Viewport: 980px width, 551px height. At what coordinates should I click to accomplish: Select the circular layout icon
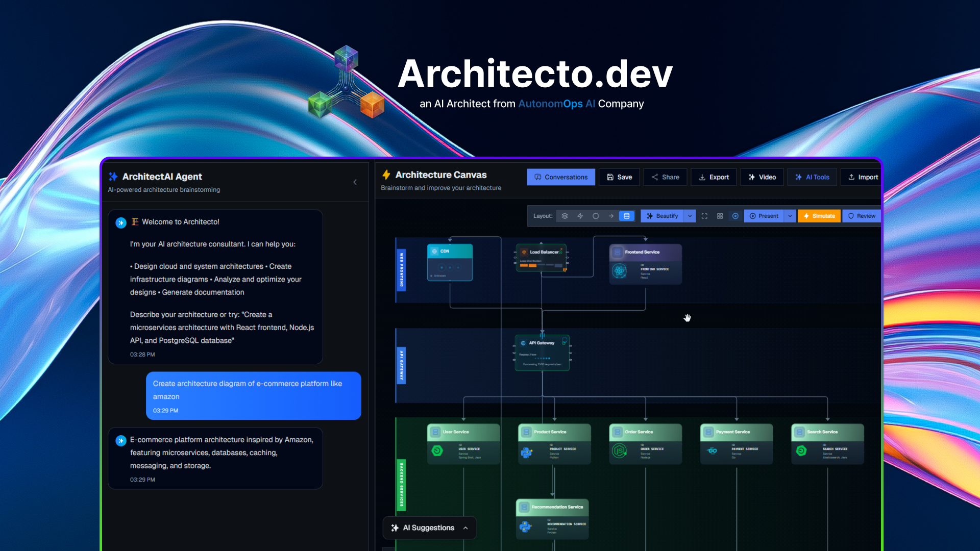coord(596,216)
